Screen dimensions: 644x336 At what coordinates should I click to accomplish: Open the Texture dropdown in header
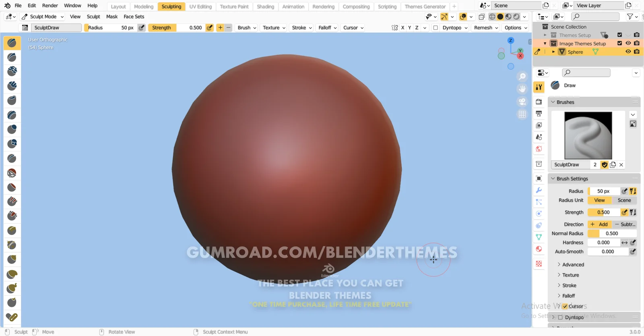tap(274, 28)
